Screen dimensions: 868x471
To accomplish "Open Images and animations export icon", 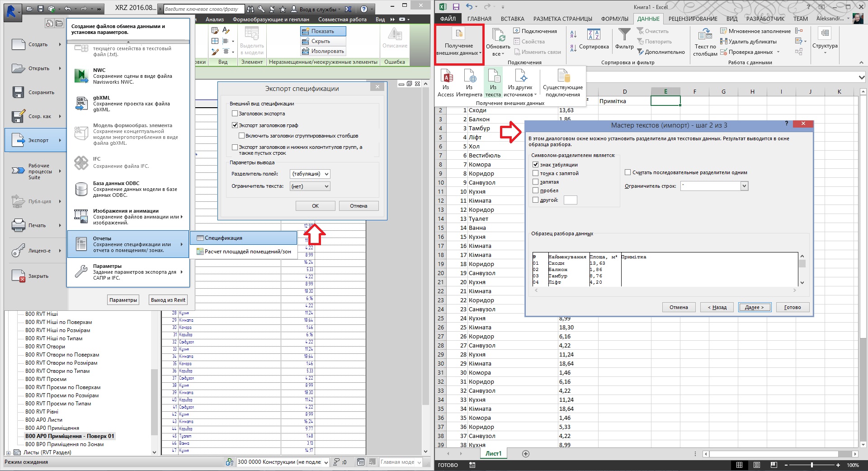I will 81,216.
